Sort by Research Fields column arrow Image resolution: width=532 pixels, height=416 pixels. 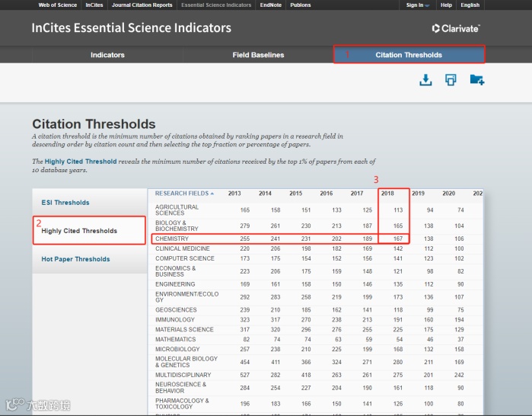(212, 194)
